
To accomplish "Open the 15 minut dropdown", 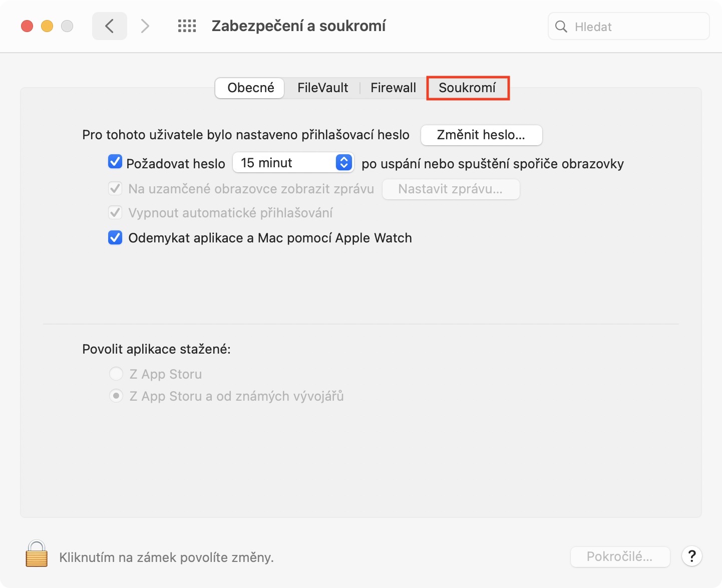I will coord(293,163).
